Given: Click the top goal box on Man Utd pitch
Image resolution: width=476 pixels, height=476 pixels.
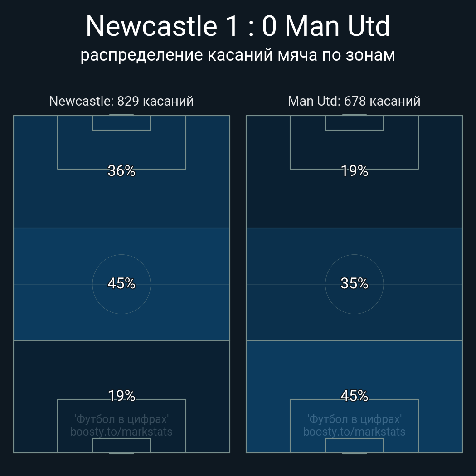Looking at the screenshot, I should click(355, 123).
